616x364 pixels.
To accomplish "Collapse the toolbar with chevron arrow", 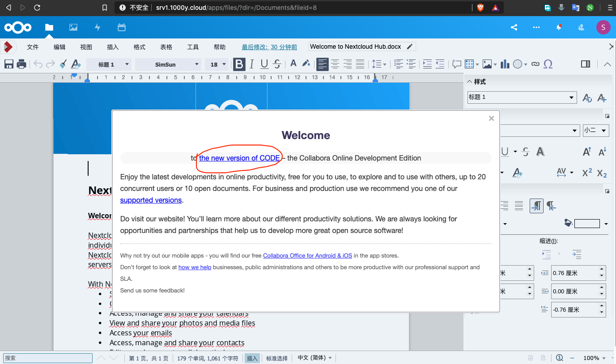I will 607,64.
